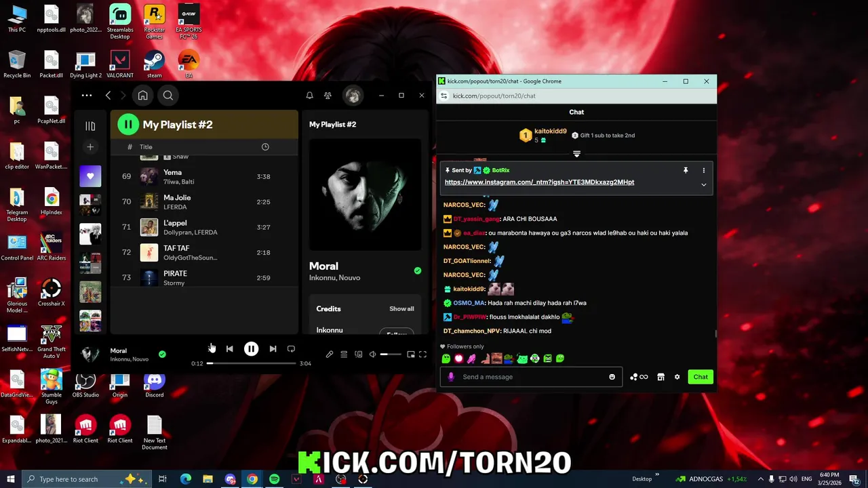The width and height of the screenshot is (868, 488).
Task: Go back in Spotify navigation
Action: 108,96
